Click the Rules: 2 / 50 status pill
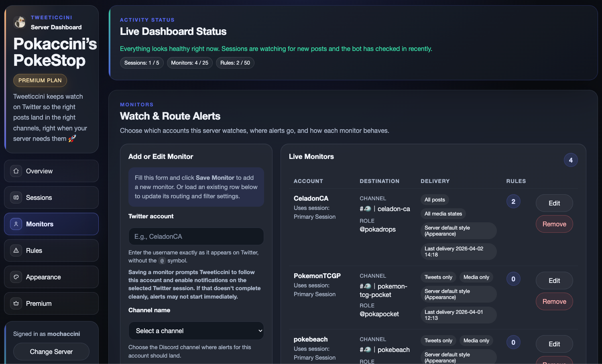The image size is (602, 364). tap(235, 63)
